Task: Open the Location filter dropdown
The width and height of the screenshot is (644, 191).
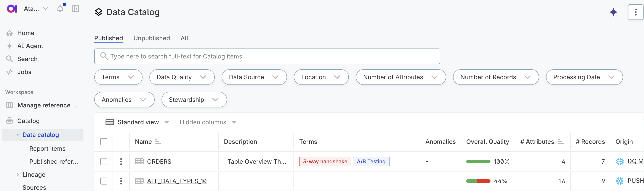Action: pos(321,77)
